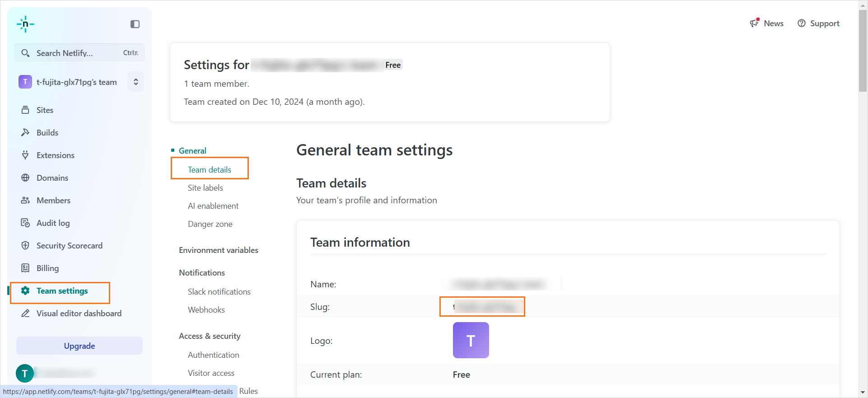Click scrollbar down arrow
Viewport: 868px width, 398px height.
pyautogui.click(x=863, y=393)
